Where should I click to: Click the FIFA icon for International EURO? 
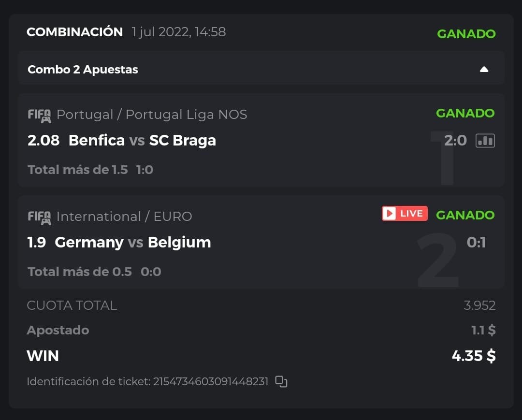[39, 217]
